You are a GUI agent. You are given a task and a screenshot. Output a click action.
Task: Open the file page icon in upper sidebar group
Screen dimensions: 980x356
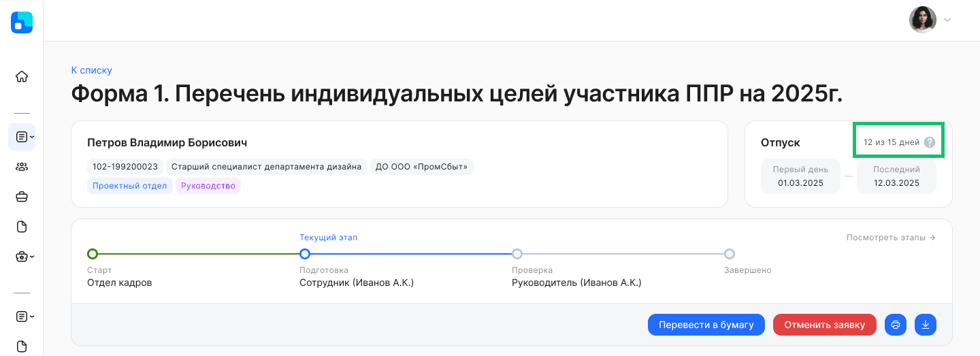click(x=22, y=227)
